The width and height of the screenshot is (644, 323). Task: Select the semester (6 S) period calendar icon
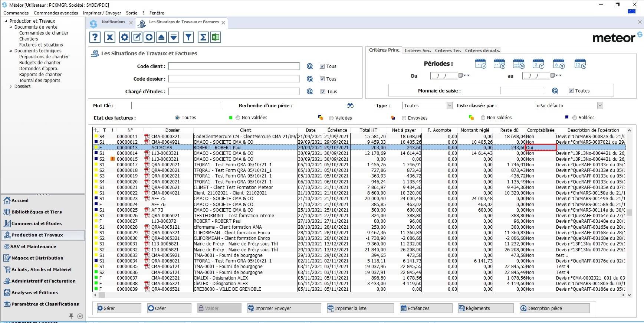pyautogui.click(x=559, y=63)
